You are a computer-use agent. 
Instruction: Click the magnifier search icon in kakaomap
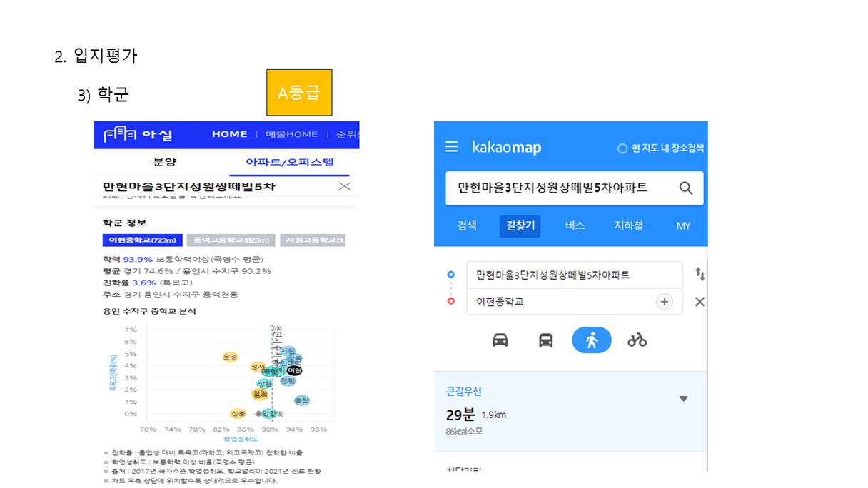coord(686,188)
